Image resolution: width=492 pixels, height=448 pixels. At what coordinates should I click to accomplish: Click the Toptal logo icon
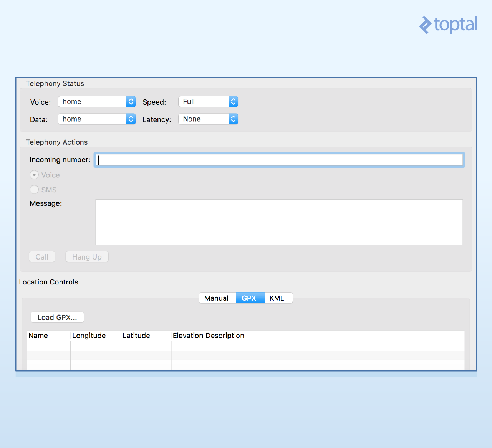425,25
